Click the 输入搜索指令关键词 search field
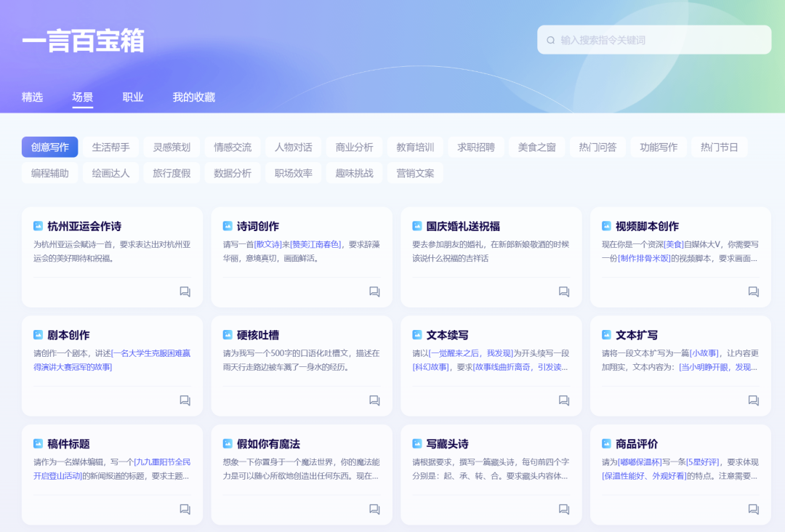This screenshot has height=532, width=785. [x=654, y=40]
